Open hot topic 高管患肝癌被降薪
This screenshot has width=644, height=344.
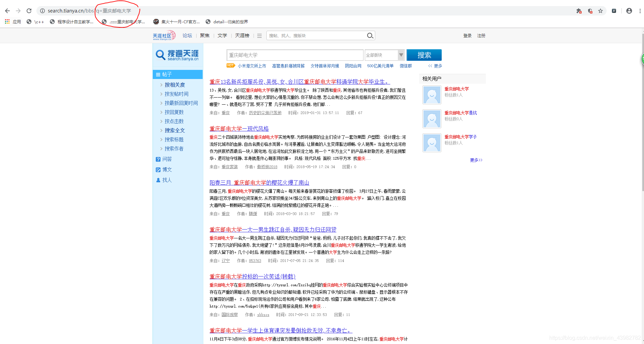(288, 66)
